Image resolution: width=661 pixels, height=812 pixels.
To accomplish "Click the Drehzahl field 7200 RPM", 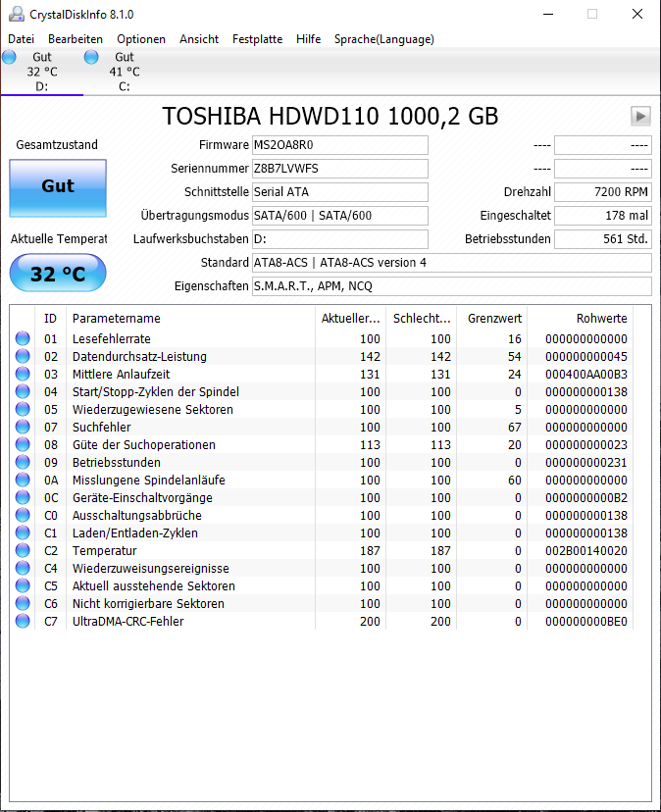I will [603, 192].
